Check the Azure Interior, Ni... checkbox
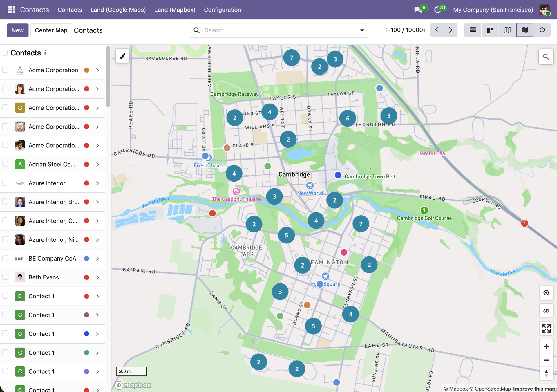Image resolution: width=557 pixels, height=392 pixels. (5, 239)
